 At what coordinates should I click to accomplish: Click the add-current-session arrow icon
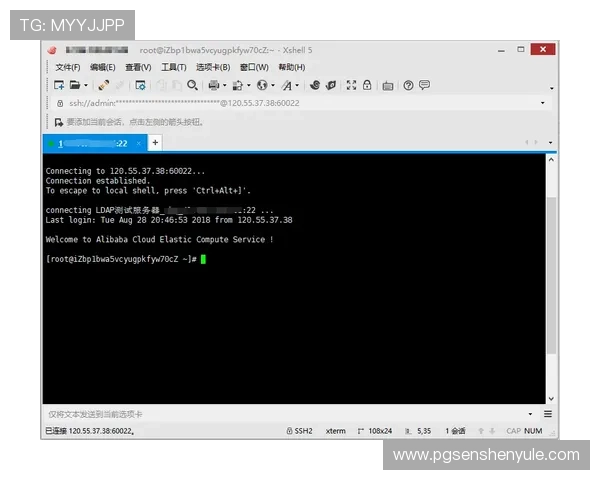point(59,122)
